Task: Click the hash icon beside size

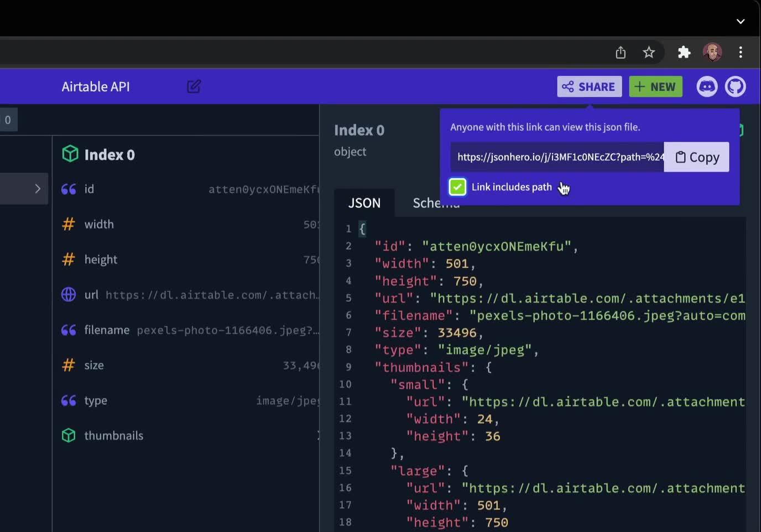Action: click(67, 365)
